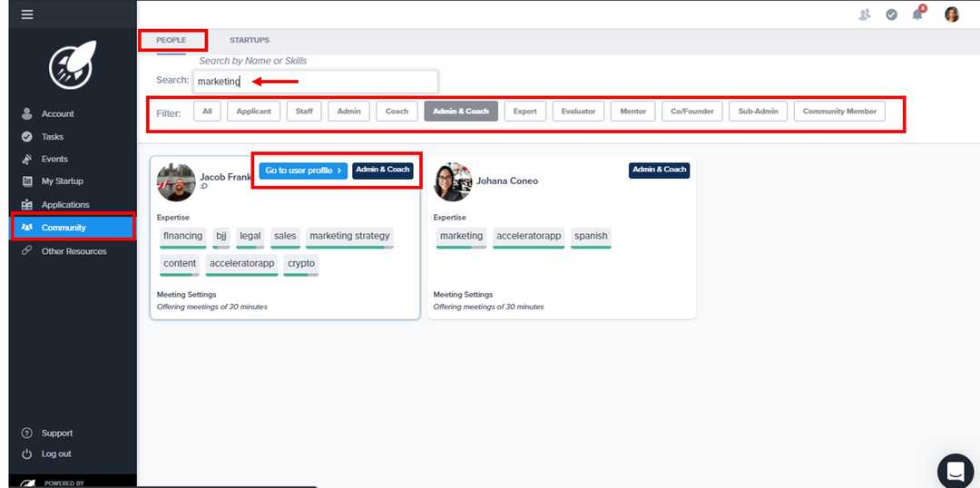This screenshot has height=488, width=980.
Task: Select the Coach filter
Action: click(x=397, y=112)
